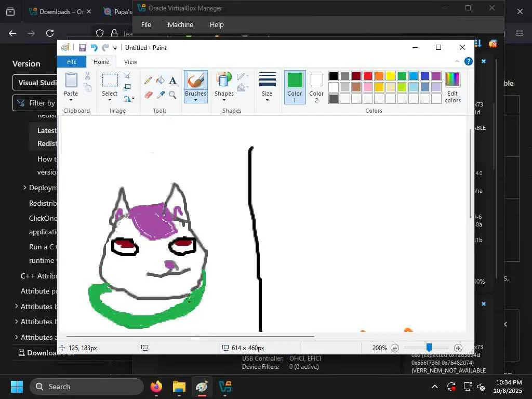Collapse the Paint ribbon with chevron
Image resolution: width=532 pixels, height=399 pixels.
(457, 61)
